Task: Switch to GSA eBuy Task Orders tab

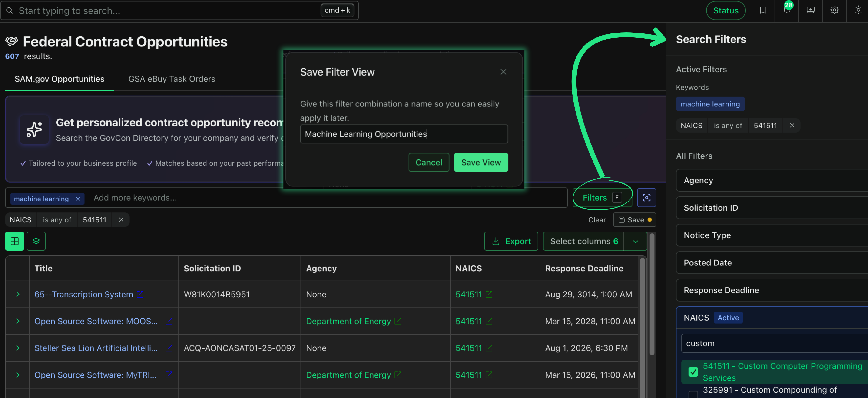Action: pyautogui.click(x=172, y=79)
